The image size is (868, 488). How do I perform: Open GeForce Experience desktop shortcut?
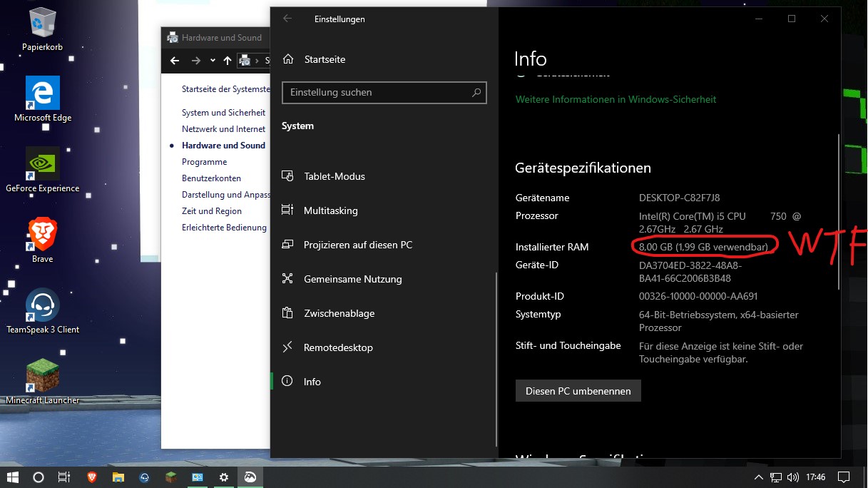(43, 171)
